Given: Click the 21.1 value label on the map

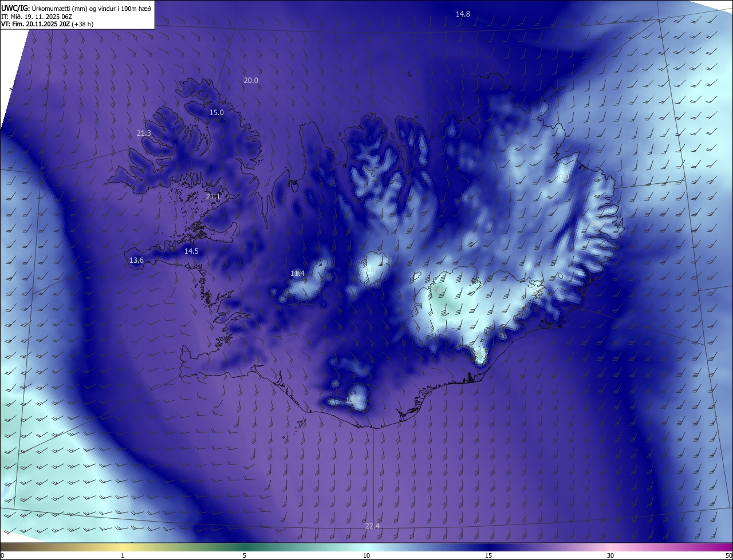Looking at the screenshot, I should pyautogui.click(x=213, y=197).
